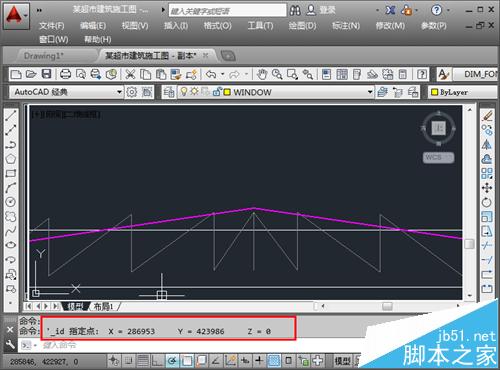Switch to the 布局1 layout tab
This screenshot has width=500, height=370.
103,306
